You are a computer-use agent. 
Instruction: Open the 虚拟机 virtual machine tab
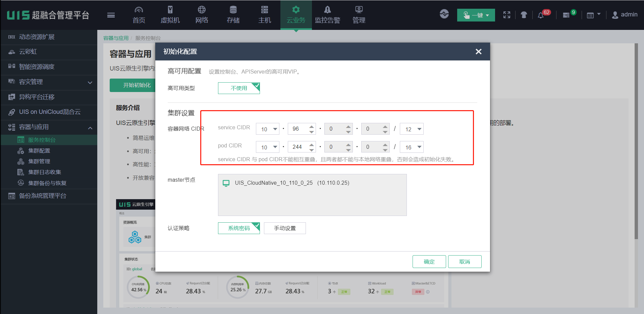170,15
